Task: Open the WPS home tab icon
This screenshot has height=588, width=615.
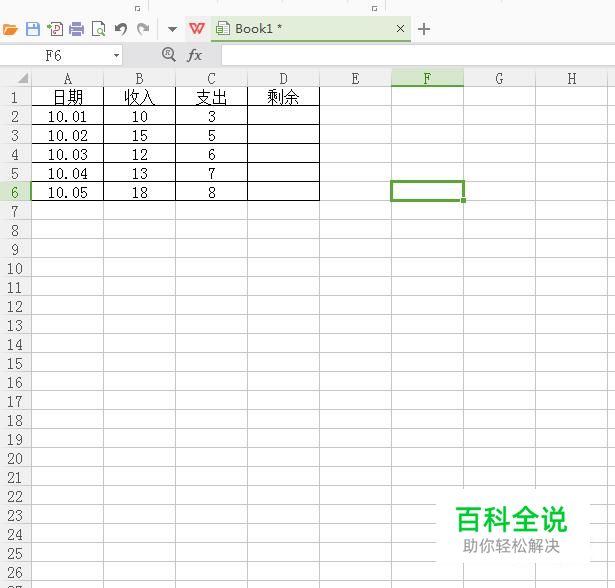Action: 197,28
